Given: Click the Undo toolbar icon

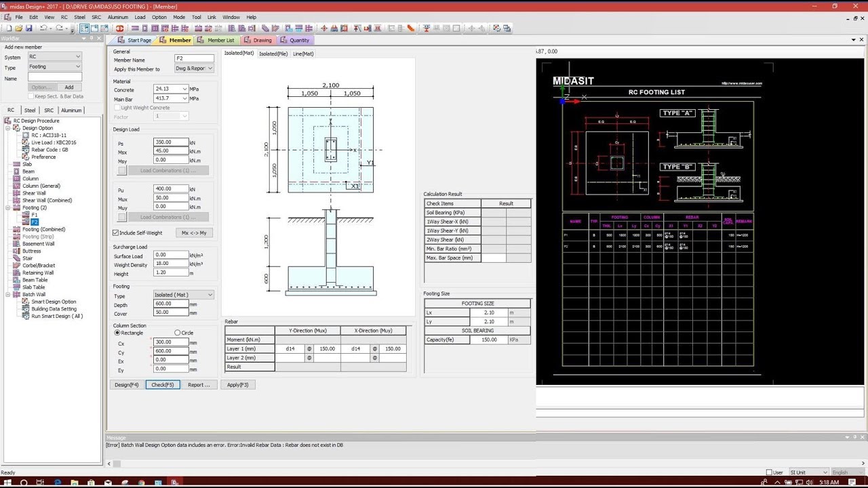Looking at the screenshot, I should [x=43, y=28].
